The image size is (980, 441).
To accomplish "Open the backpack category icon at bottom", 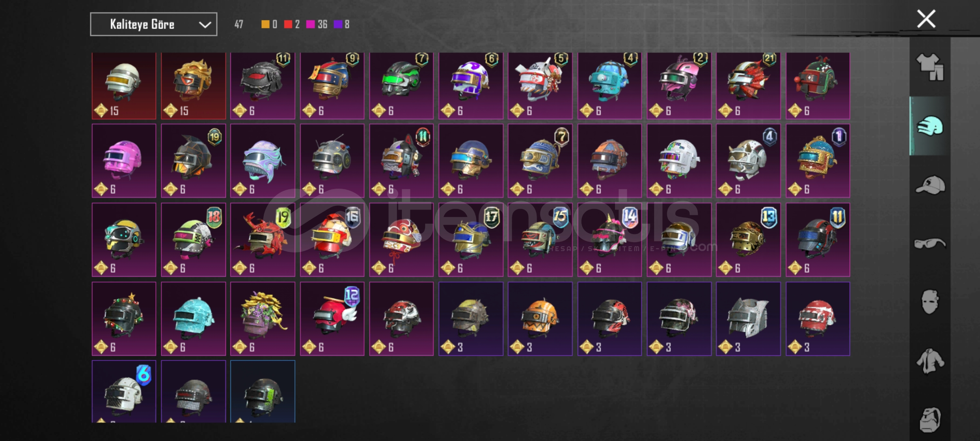I will click(x=930, y=419).
